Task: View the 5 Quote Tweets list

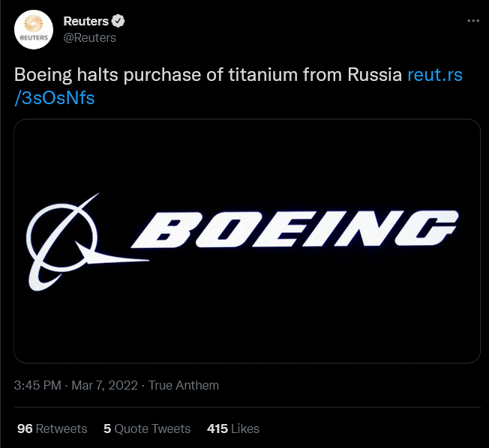Action: [x=147, y=429]
